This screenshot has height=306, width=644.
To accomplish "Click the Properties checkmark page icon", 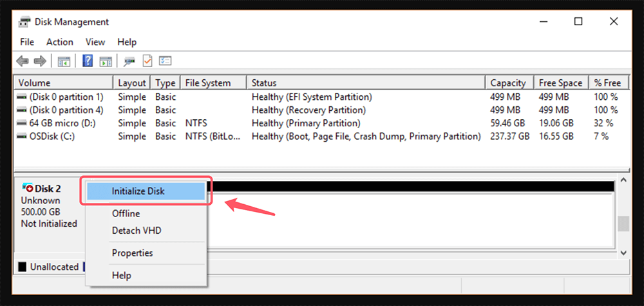I will coord(147,61).
